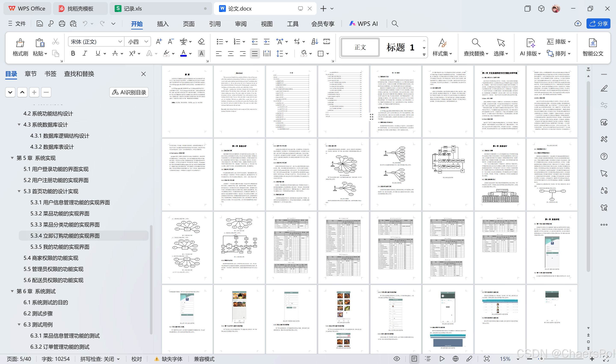Click the blue 分享 share button

[598, 23]
